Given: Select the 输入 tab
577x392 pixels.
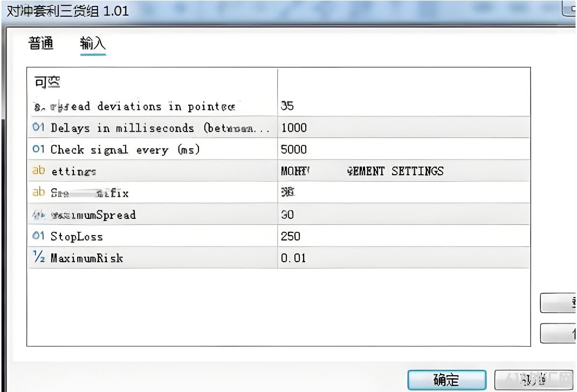Looking at the screenshot, I should tap(93, 44).
